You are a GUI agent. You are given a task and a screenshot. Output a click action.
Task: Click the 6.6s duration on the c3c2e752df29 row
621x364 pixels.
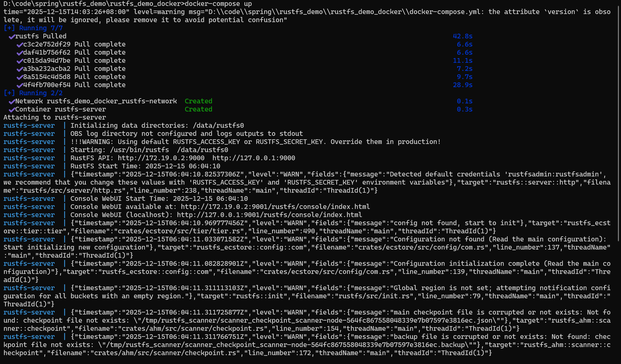[x=465, y=44]
